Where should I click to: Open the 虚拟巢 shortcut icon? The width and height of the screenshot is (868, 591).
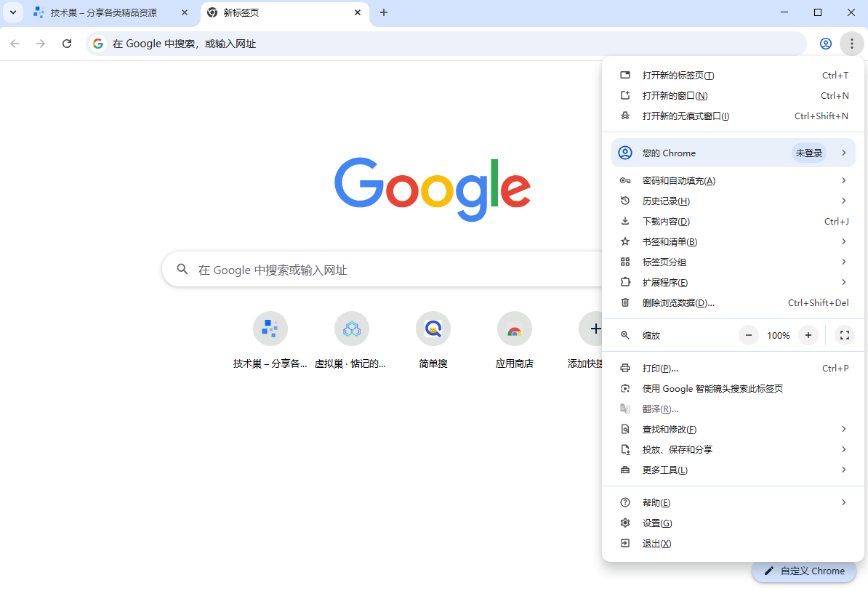click(x=352, y=328)
